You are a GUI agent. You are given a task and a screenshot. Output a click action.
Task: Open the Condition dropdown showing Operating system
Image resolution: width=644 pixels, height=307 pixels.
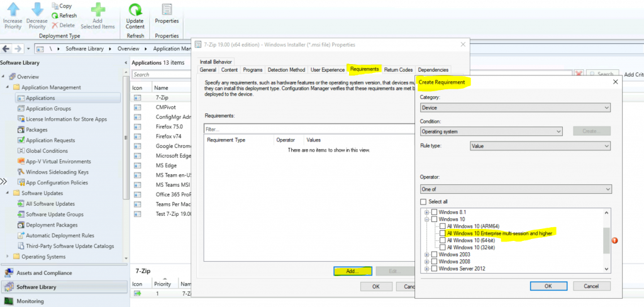tap(491, 131)
